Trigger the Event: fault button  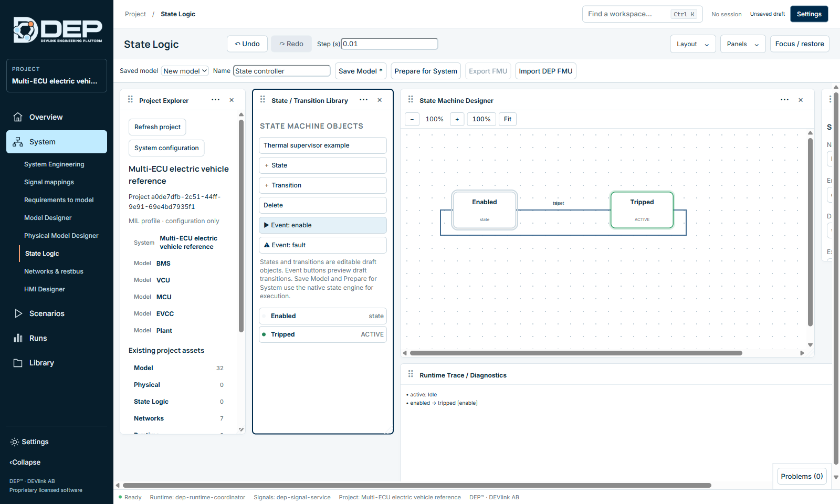point(323,245)
